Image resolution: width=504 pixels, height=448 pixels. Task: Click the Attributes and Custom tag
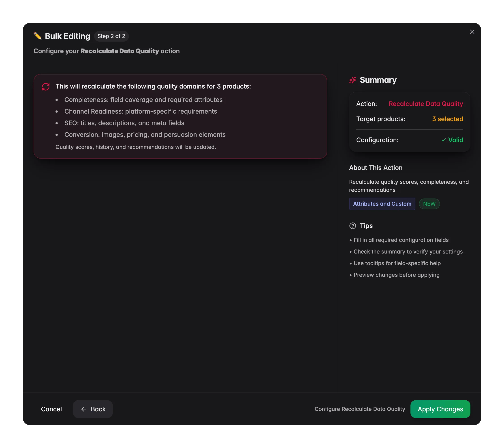tap(382, 204)
